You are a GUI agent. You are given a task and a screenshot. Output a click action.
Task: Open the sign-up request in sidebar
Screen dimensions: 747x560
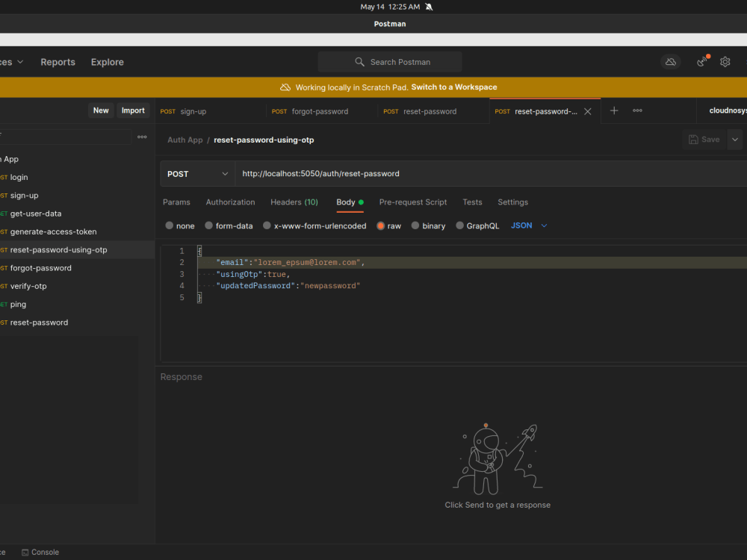pyautogui.click(x=77, y=195)
